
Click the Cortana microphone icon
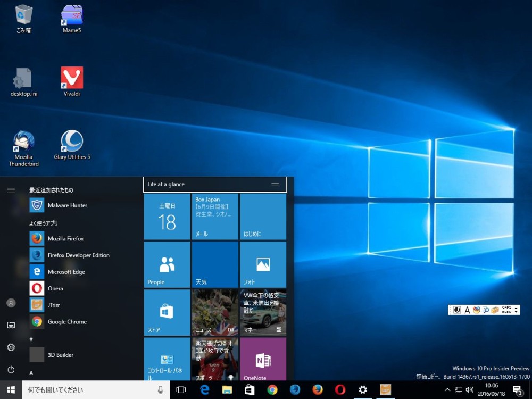pos(160,390)
